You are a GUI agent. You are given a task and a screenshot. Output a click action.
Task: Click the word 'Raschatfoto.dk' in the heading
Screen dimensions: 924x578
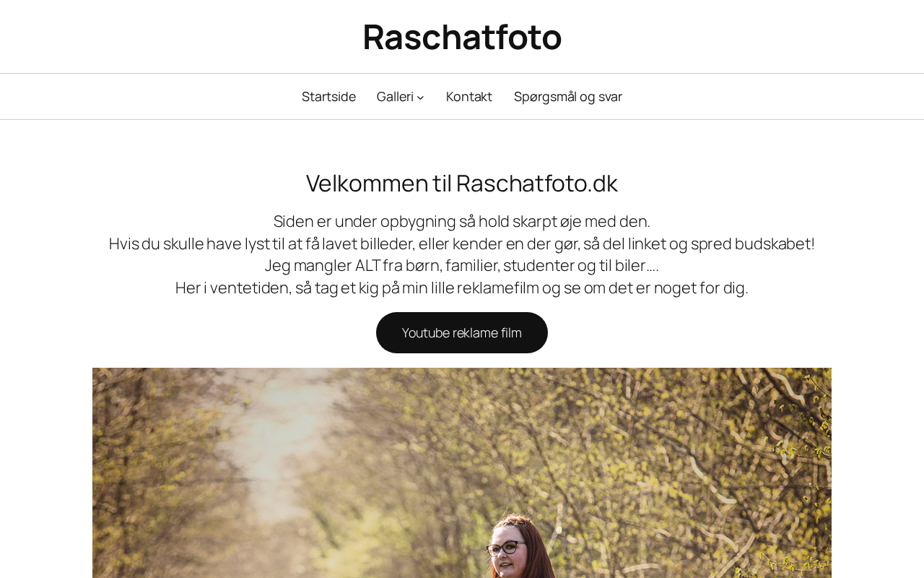pyautogui.click(x=536, y=184)
